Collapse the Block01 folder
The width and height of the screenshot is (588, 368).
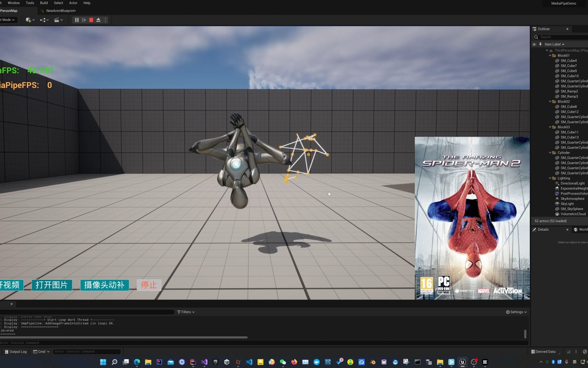click(x=550, y=56)
